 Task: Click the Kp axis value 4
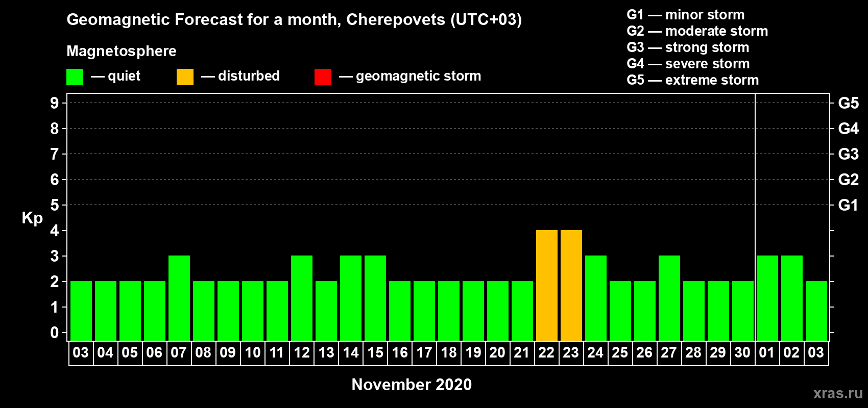(55, 231)
